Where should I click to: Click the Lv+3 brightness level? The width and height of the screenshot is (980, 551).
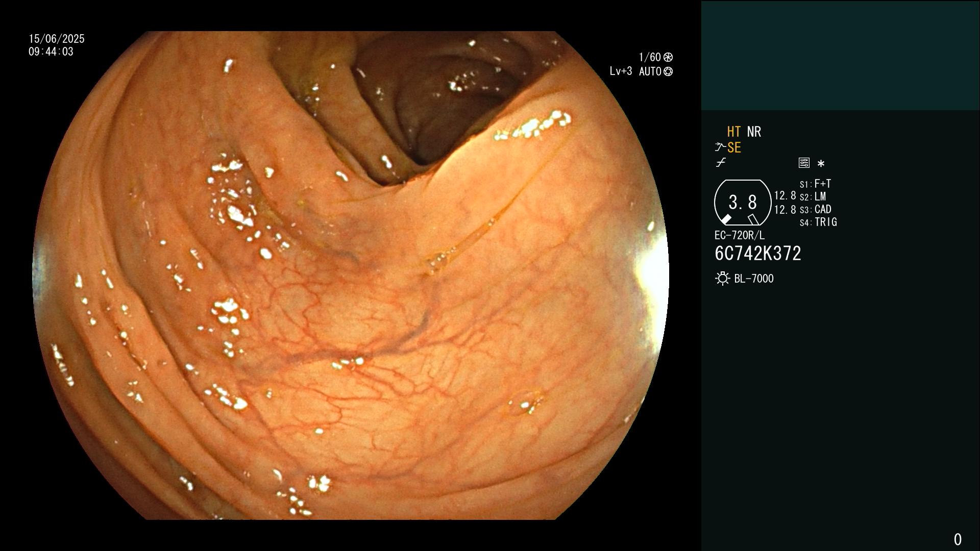point(621,71)
